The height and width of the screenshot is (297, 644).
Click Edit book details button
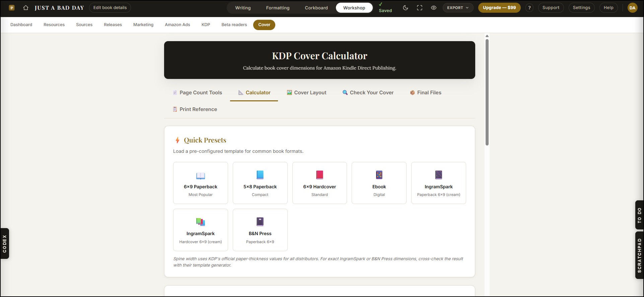(110, 8)
